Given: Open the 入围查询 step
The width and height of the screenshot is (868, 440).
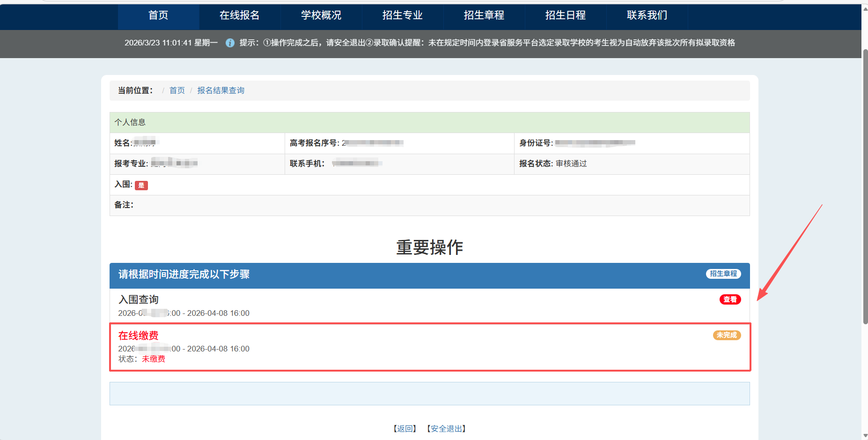Looking at the screenshot, I should click(x=139, y=299).
